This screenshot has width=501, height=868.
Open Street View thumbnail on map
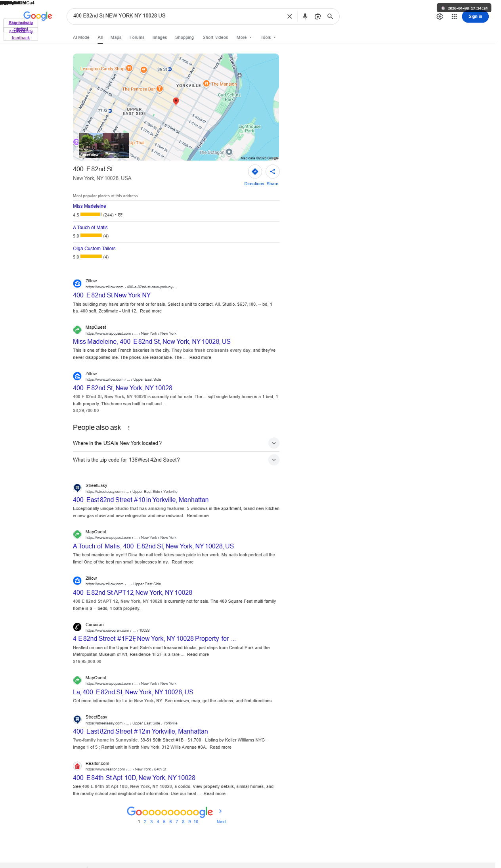(104, 146)
